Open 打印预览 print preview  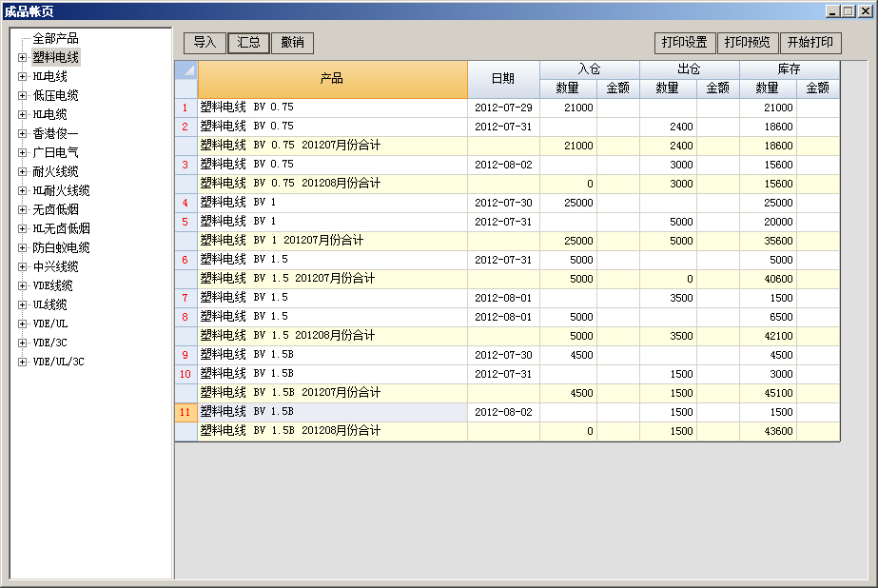point(747,43)
